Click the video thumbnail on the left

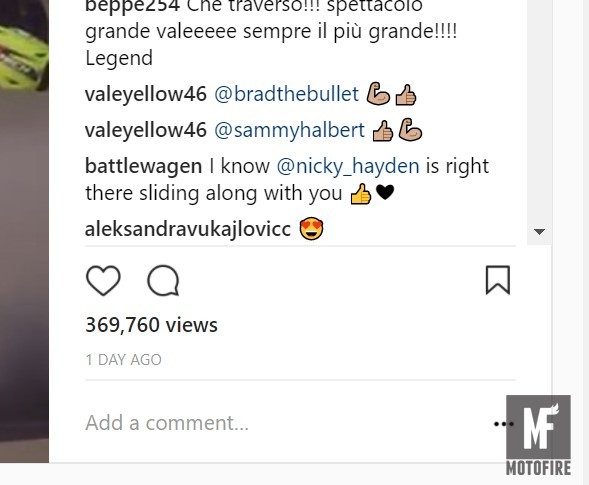tap(24, 231)
